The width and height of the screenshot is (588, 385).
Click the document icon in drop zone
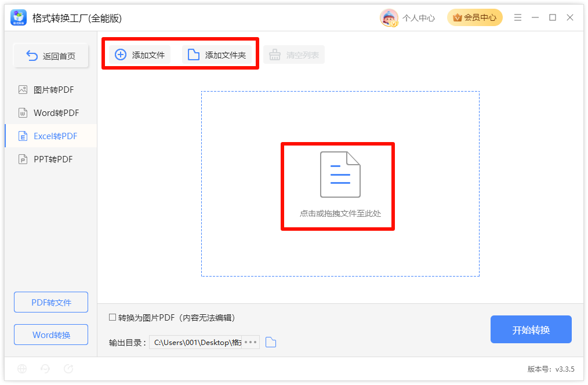click(340, 175)
